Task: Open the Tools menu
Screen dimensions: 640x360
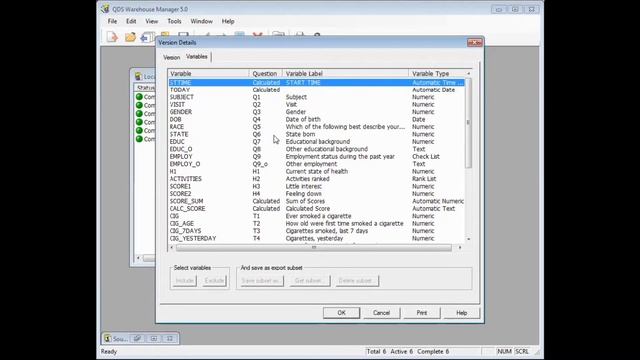Action: click(174, 21)
